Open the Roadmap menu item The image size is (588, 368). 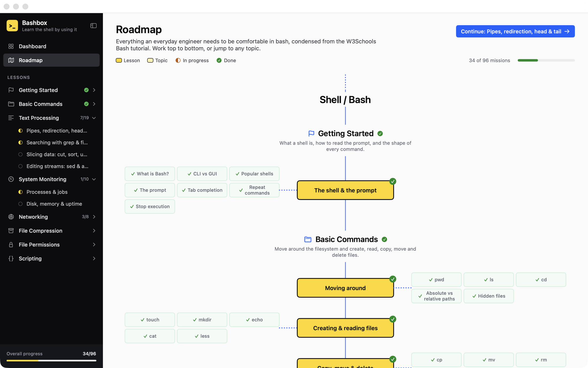pos(51,60)
